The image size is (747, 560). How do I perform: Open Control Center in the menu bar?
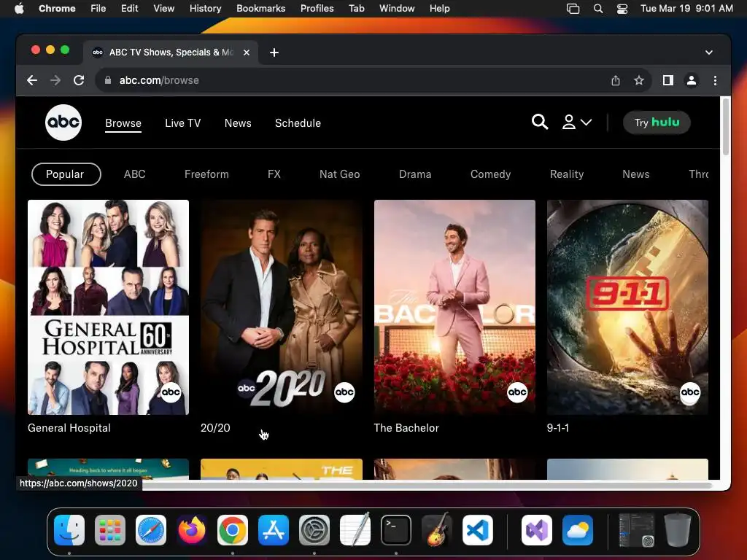tap(622, 9)
